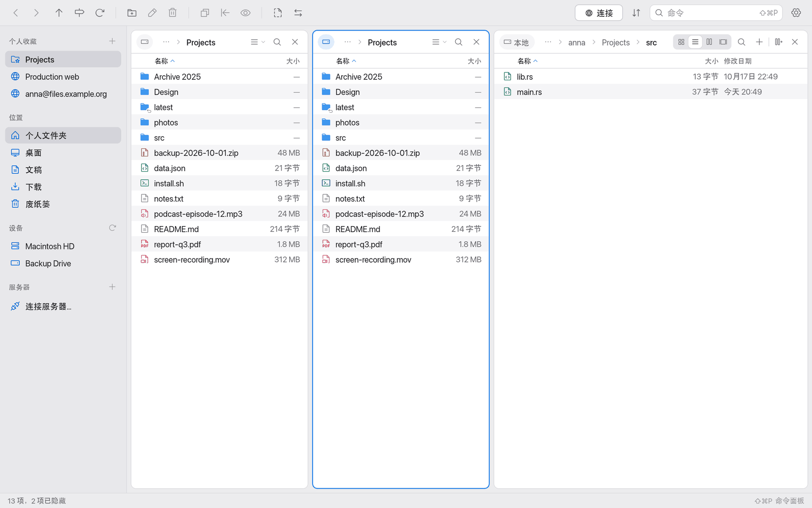
Task: Switch src pane to list view
Action: (x=695, y=42)
